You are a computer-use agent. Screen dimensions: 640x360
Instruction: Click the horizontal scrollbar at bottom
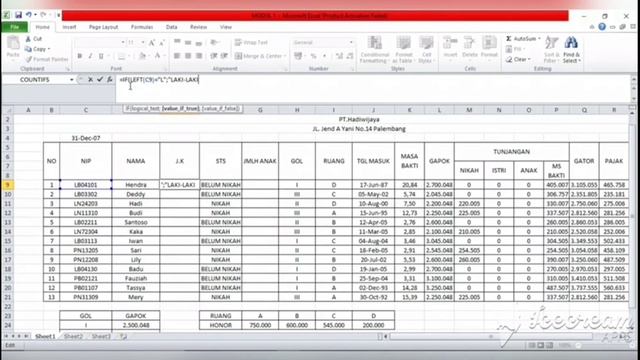pyautogui.click(x=491, y=336)
